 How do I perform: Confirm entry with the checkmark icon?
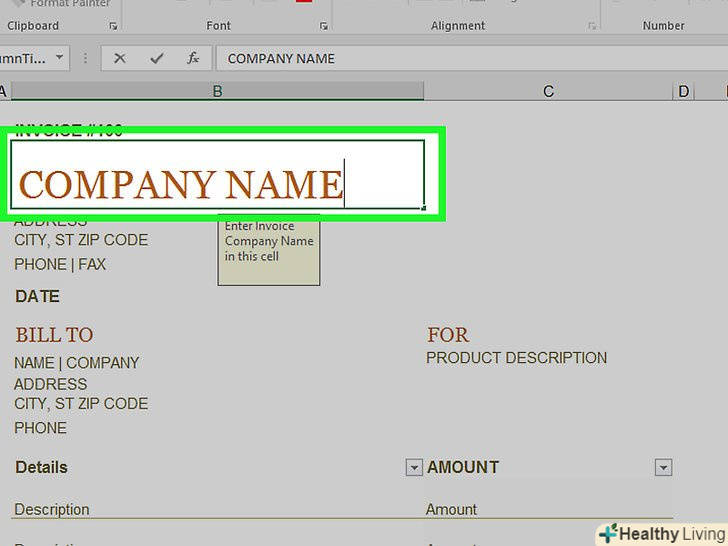click(x=157, y=58)
